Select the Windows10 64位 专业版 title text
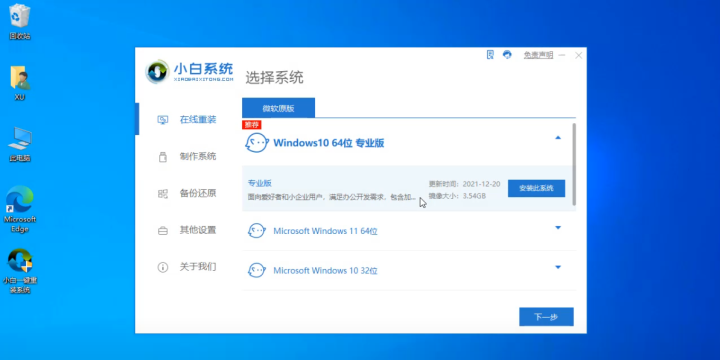Image resolution: width=720 pixels, height=360 pixels. [x=329, y=143]
